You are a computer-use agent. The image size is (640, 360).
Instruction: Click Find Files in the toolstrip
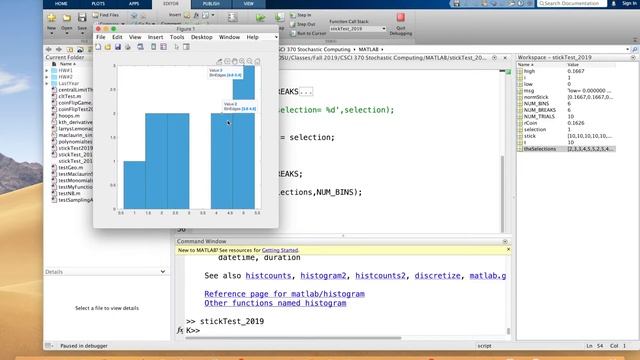tap(106, 15)
